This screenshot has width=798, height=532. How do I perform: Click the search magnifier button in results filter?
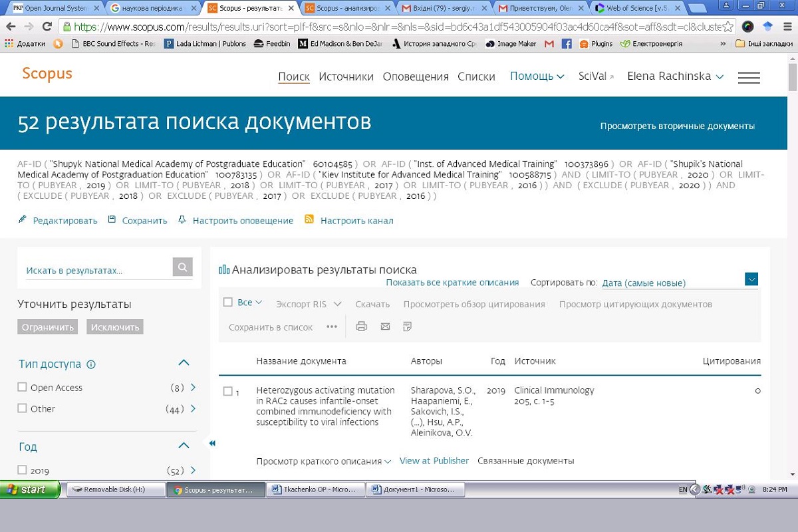182,267
